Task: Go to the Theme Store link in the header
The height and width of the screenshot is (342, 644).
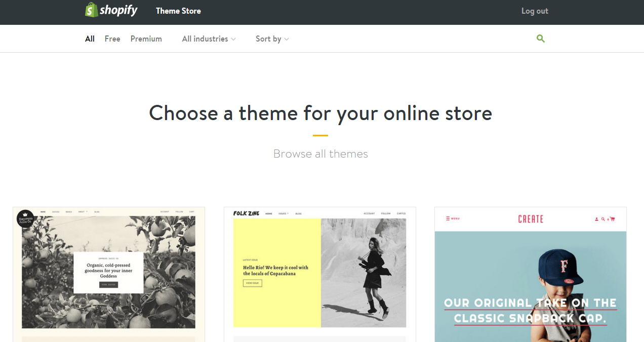Action: click(x=178, y=11)
